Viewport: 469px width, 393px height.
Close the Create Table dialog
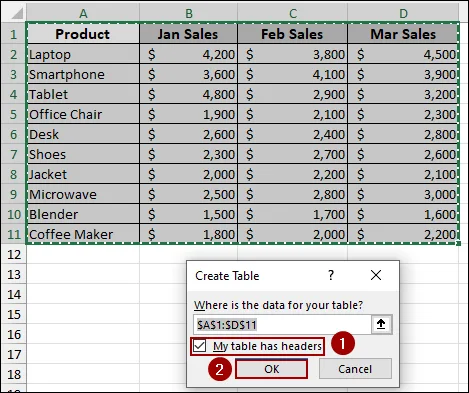[x=376, y=275]
